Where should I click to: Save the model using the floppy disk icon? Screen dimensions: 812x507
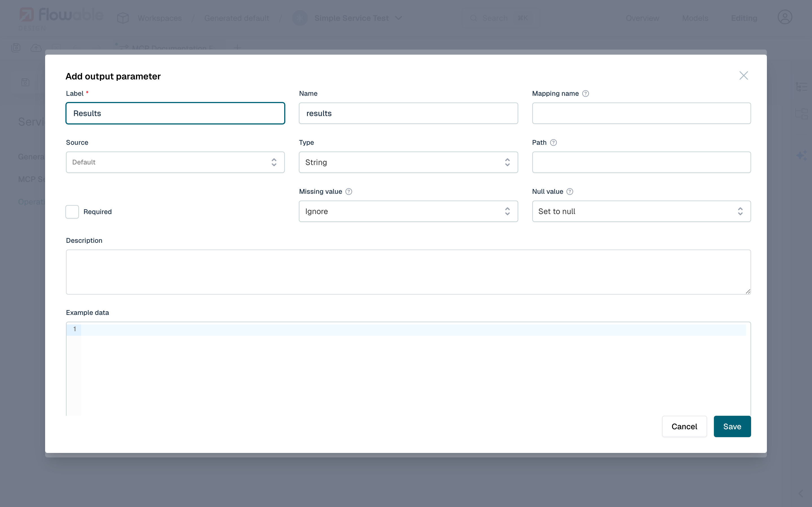pos(16,48)
